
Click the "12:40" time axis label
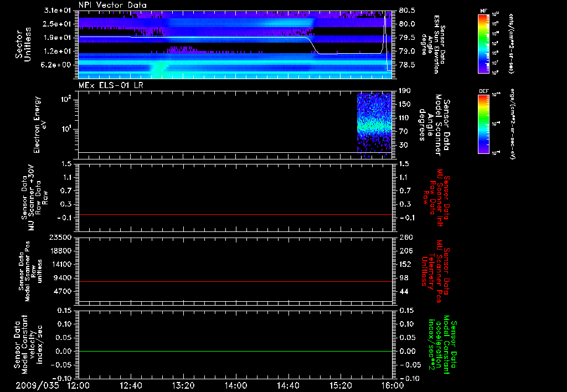point(131,385)
